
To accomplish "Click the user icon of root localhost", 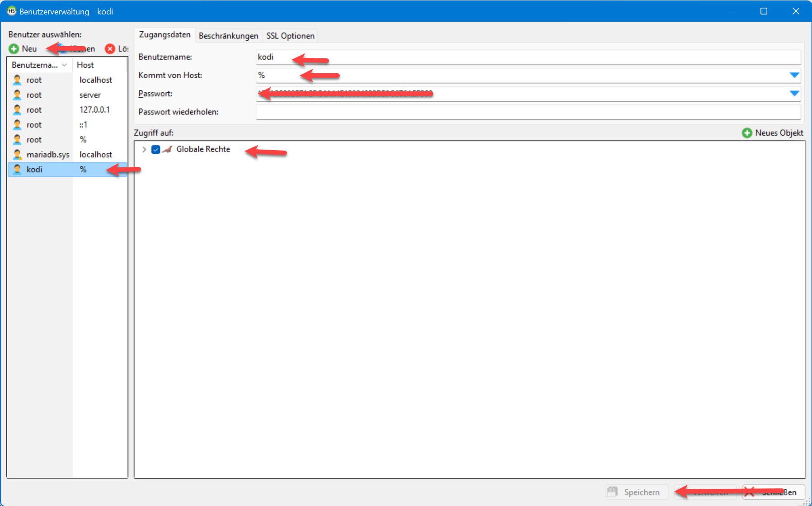I will point(17,80).
